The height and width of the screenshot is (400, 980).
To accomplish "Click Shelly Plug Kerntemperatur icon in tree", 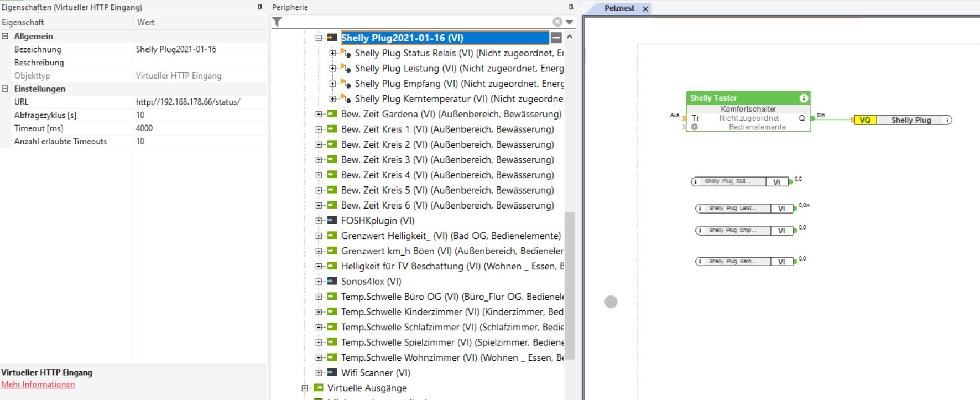I will (346, 99).
